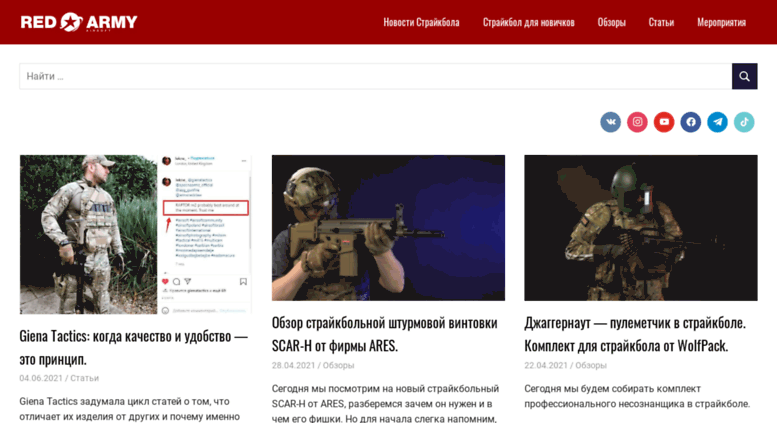Open Обзоры menu item

click(611, 22)
